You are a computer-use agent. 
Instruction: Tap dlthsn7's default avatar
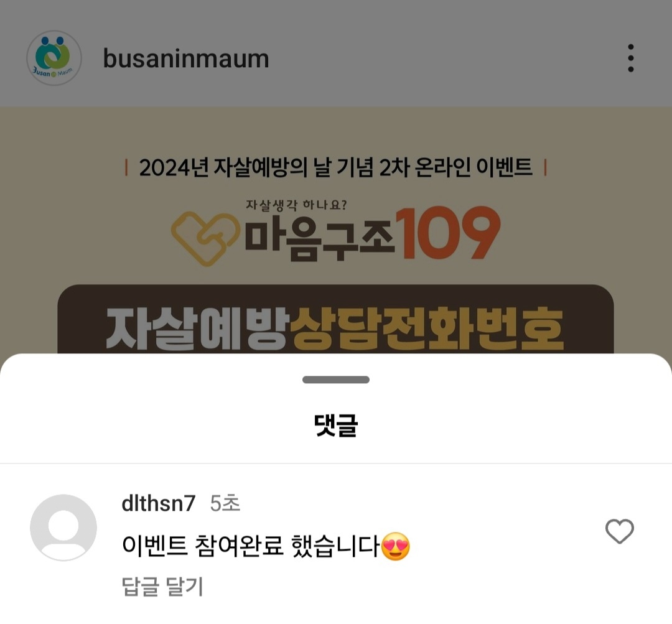click(63, 528)
